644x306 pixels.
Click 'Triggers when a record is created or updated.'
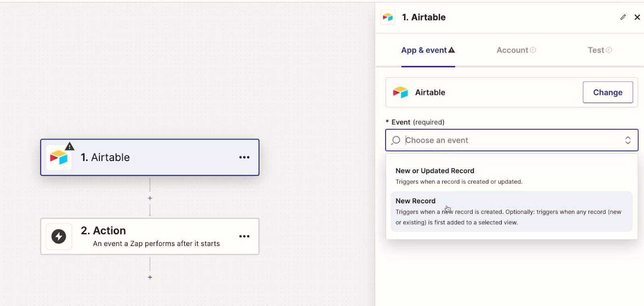(459, 182)
